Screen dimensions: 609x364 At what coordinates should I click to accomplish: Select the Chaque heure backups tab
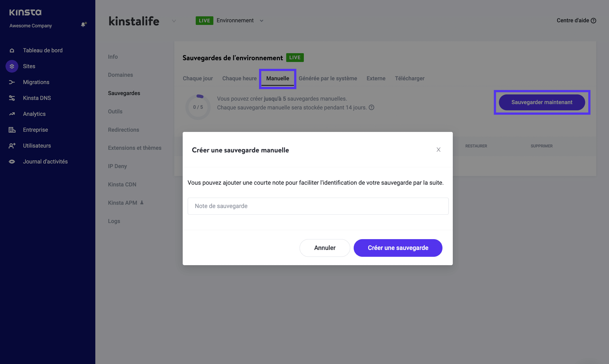[x=239, y=78]
